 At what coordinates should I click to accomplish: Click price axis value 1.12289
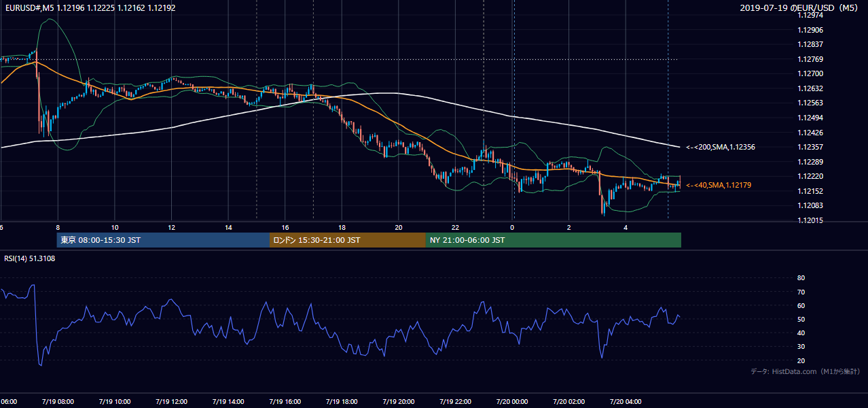click(x=810, y=162)
